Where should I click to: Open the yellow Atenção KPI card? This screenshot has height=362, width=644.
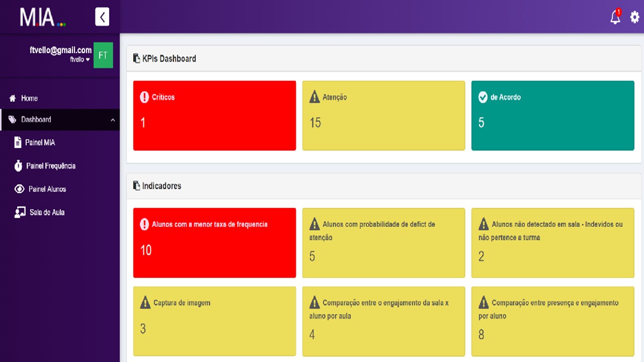383,116
